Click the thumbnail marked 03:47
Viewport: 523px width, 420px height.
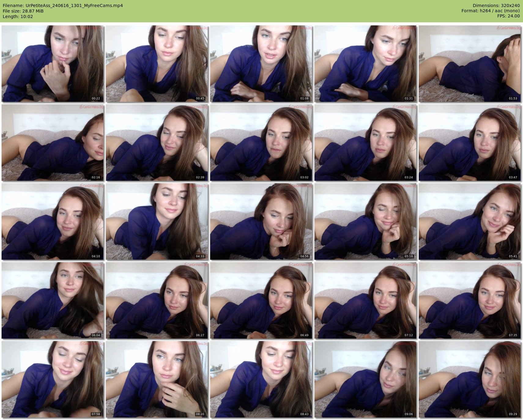(470, 143)
